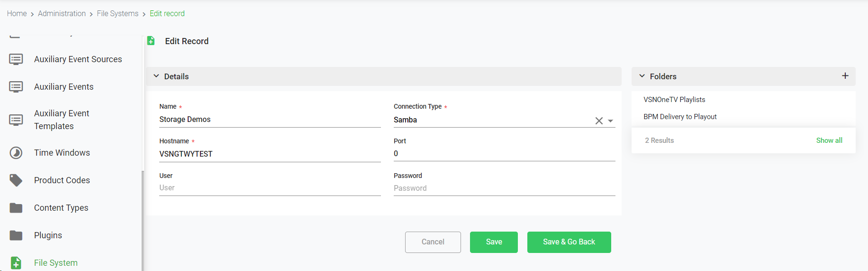The image size is (868, 271).
Task: Collapse the Details section chevron
Action: (156, 76)
